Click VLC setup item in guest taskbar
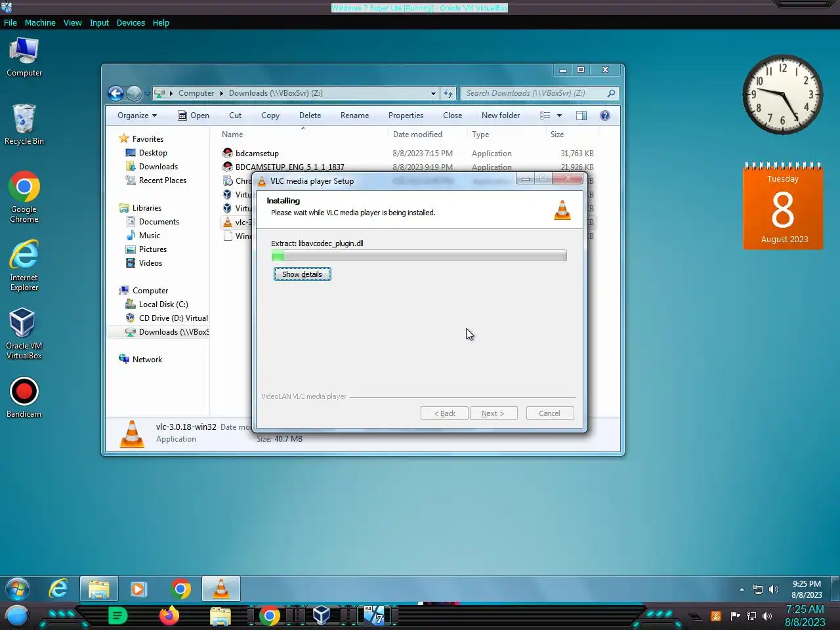This screenshot has width=840, height=630. click(x=221, y=589)
